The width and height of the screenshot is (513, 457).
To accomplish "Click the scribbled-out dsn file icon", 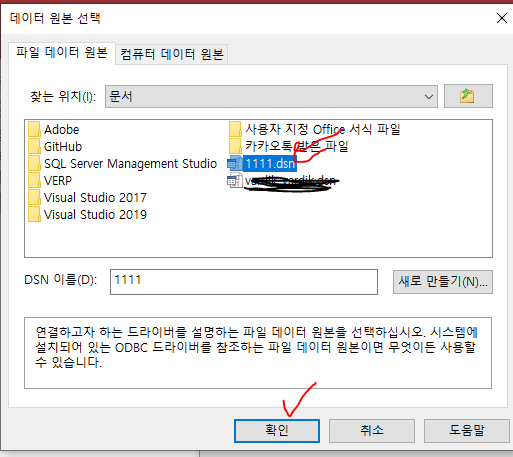I will point(235,180).
